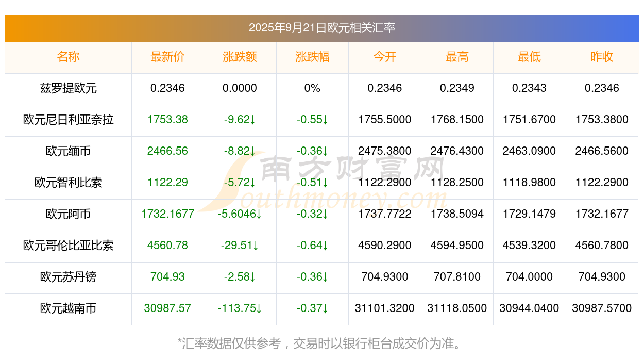
Task: Click the 涨跌幅 column header
Action: (312, 57)
